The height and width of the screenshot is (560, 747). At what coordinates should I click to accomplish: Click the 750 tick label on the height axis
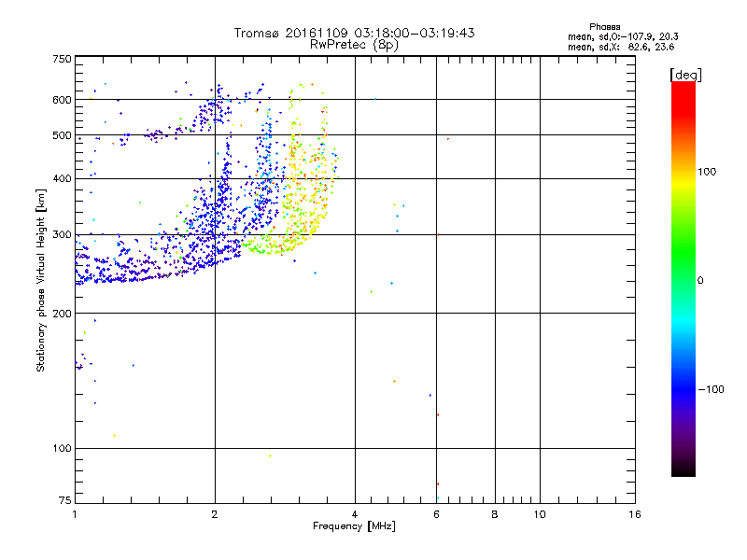pos(62,59)
